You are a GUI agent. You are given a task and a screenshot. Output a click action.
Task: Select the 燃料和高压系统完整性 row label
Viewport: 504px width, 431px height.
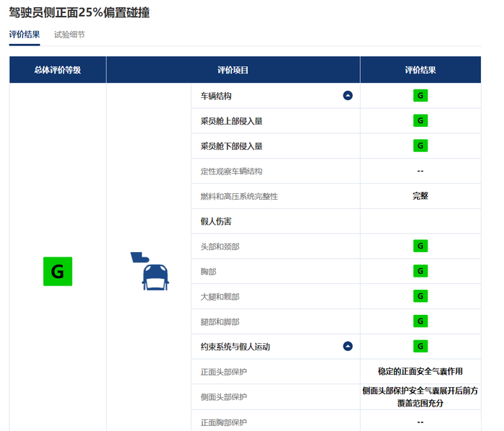[x=239, y=196]
